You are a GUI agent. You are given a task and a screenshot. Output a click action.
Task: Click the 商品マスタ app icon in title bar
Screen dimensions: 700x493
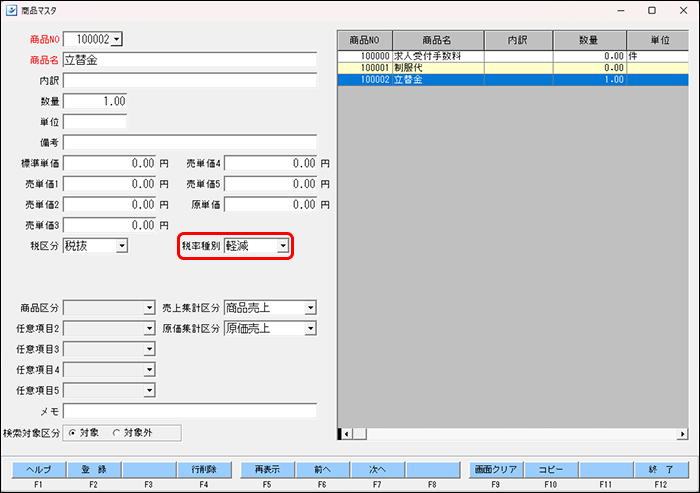coord(11,10)
